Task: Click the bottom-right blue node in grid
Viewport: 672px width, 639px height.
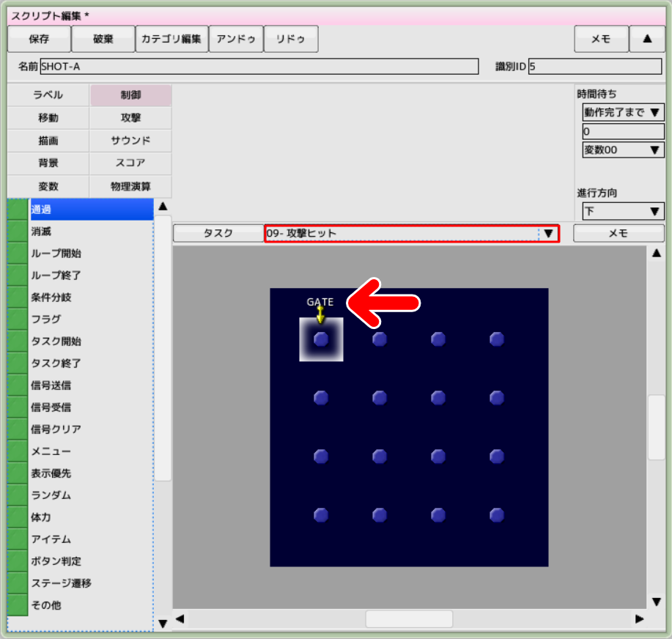Action: pos(497,515)
